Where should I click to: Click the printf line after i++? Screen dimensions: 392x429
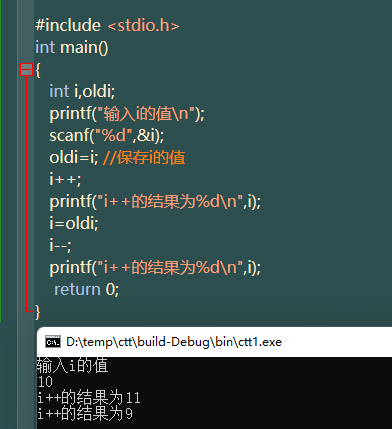(155, 201)
